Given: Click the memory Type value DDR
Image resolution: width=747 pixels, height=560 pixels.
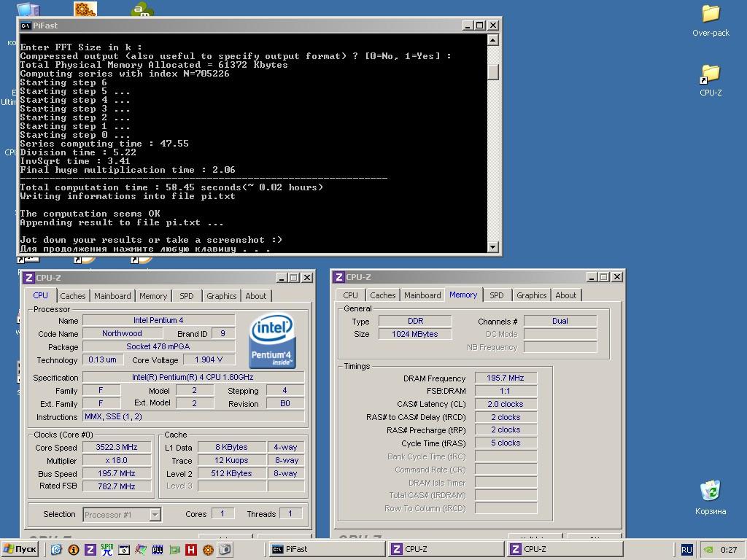Looking at the screenshot, I should [x=415, y=321].
